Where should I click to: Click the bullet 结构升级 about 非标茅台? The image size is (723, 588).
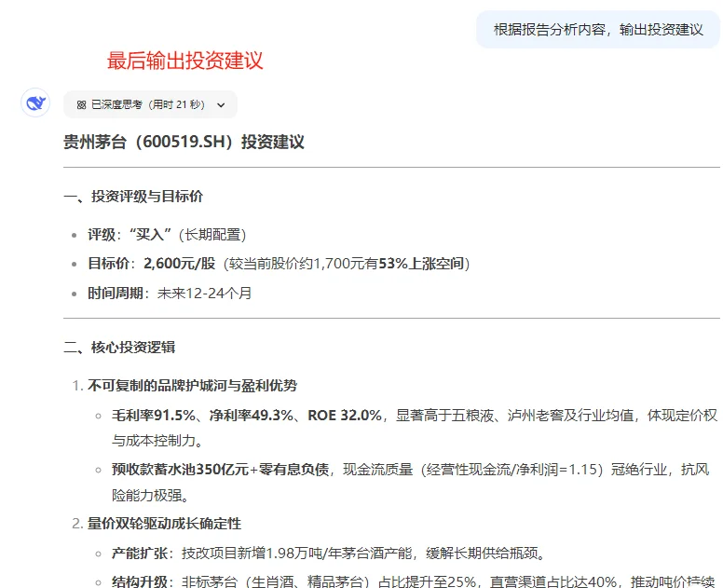point(413,581)
